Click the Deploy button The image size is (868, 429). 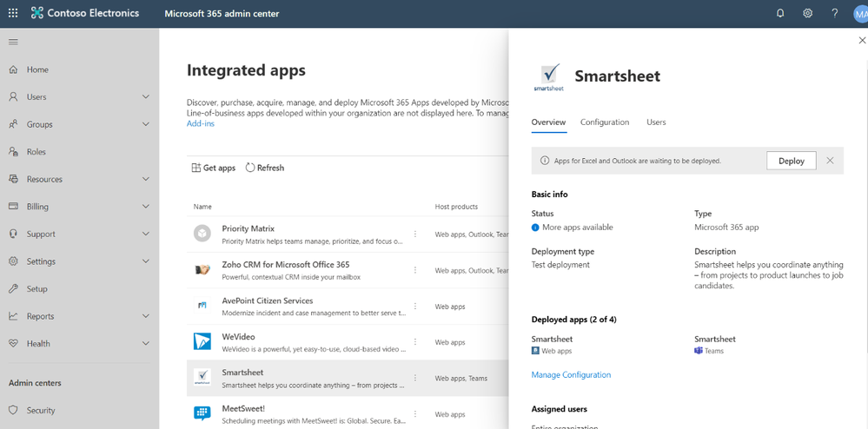(791, 161)
